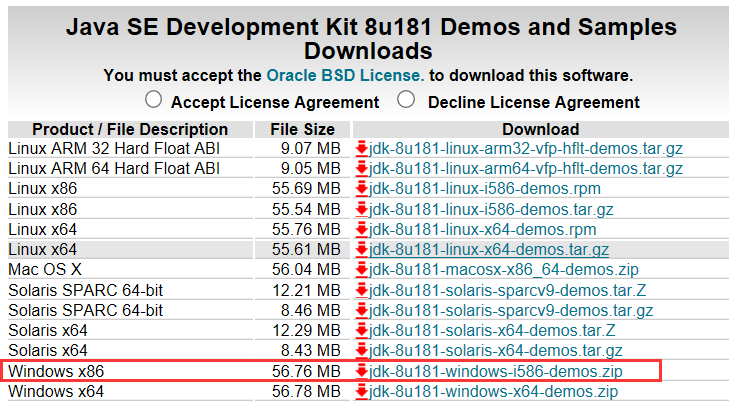Screen dimensions: 749x414
Task: Download jdk-8u181-linux-x64-demos.tar.gz file
Action: point(489,250)
